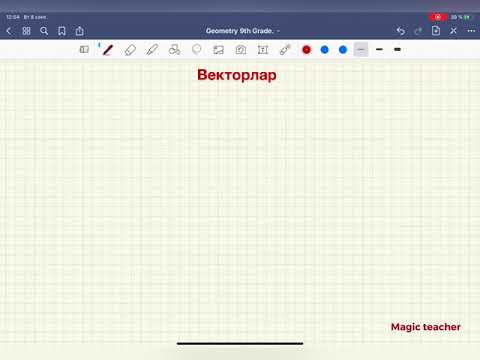Select the Text box tool

pyautogui.click(x=263, y=50)
